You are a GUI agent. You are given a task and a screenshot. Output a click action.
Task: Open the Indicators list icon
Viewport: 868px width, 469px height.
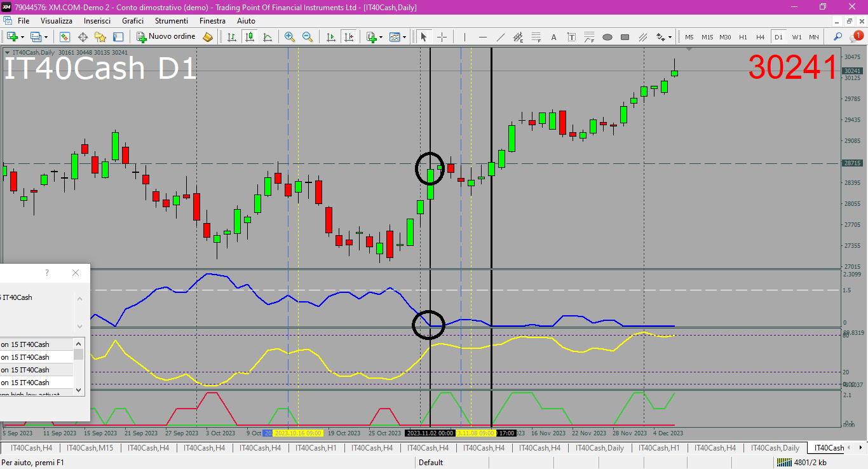371,37
